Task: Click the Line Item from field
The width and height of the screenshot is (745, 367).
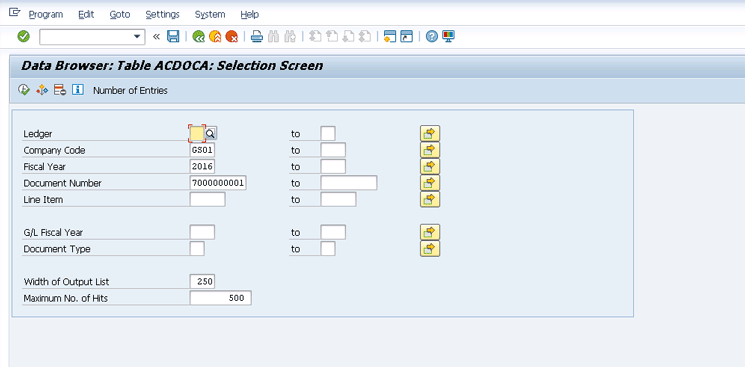Action: pyautogui.click(x=207, y=199)
